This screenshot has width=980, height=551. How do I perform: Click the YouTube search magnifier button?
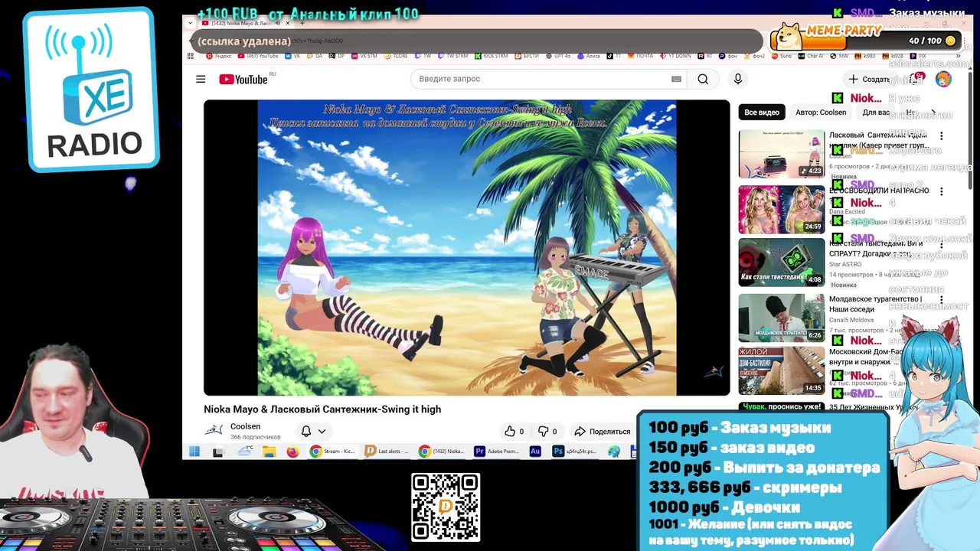click(x=703, y=79)
